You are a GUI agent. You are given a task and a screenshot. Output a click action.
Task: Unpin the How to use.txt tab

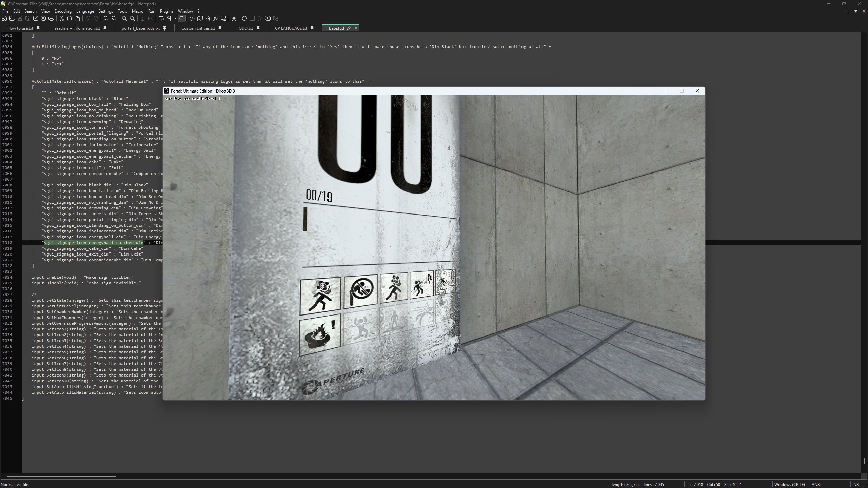38,28
